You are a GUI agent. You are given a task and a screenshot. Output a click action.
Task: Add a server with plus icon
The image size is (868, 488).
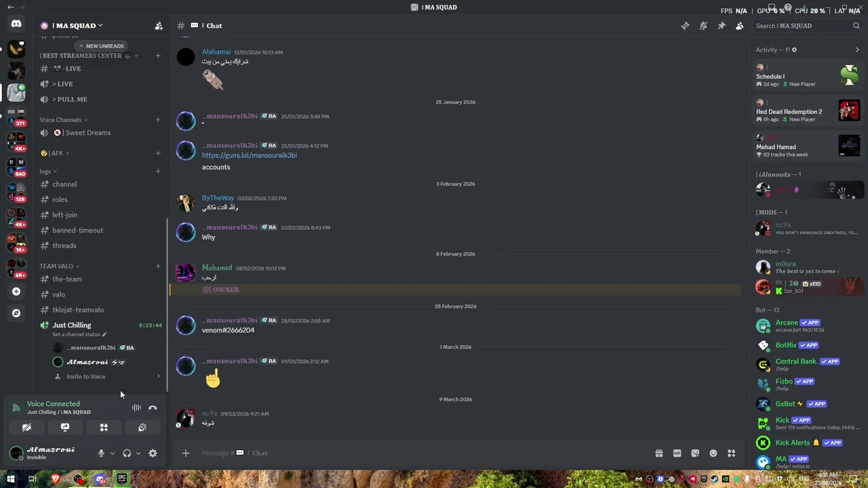pos(16,291)
